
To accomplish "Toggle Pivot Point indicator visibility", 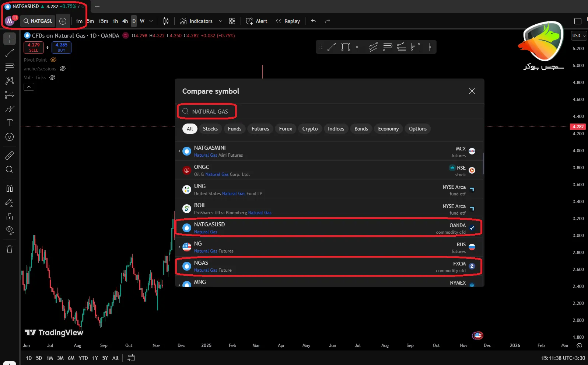I will point(53,60).
